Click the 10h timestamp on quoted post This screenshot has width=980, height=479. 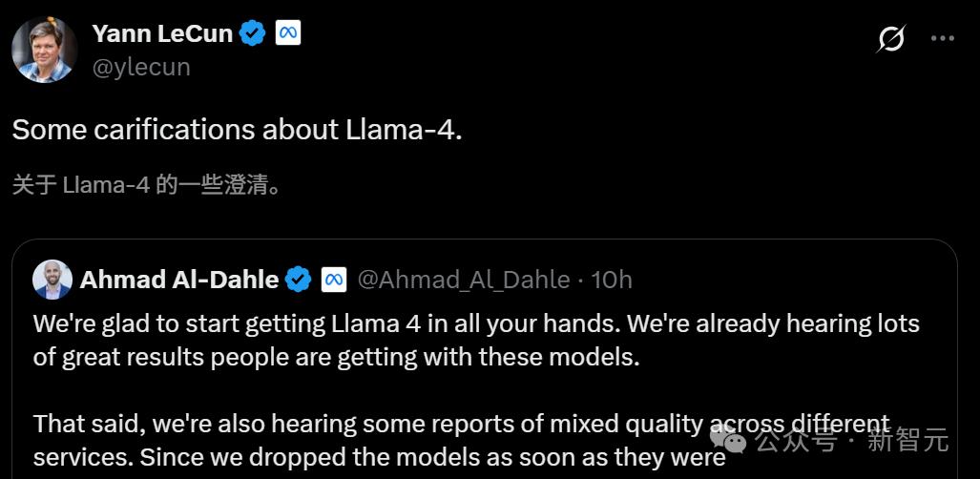coord(612,280)
